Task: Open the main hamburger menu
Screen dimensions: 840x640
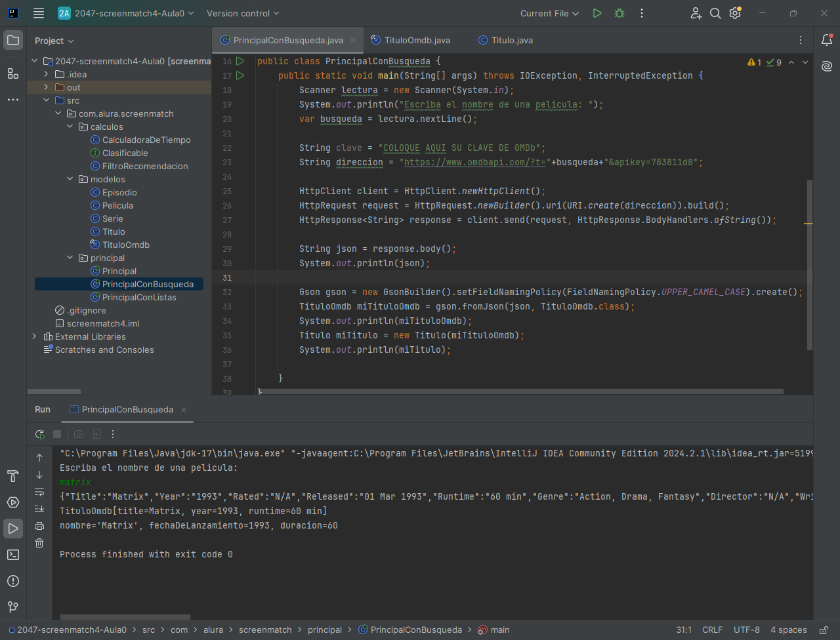Action: (x=39, y=13)
